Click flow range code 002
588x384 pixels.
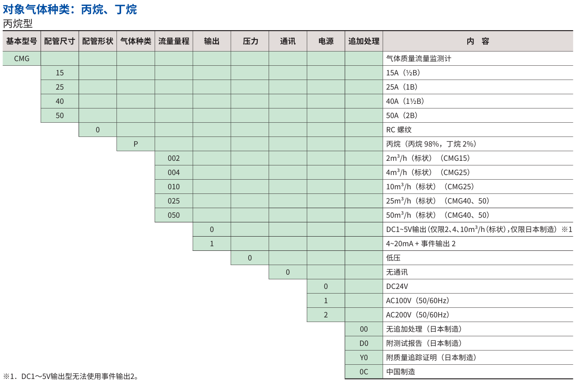coord(174,158)
